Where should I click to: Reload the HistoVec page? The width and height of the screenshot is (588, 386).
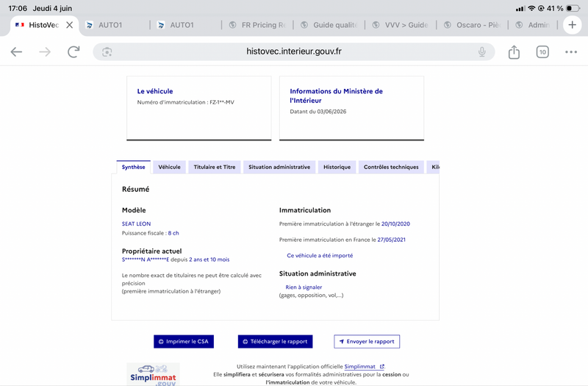coord(73,51)
